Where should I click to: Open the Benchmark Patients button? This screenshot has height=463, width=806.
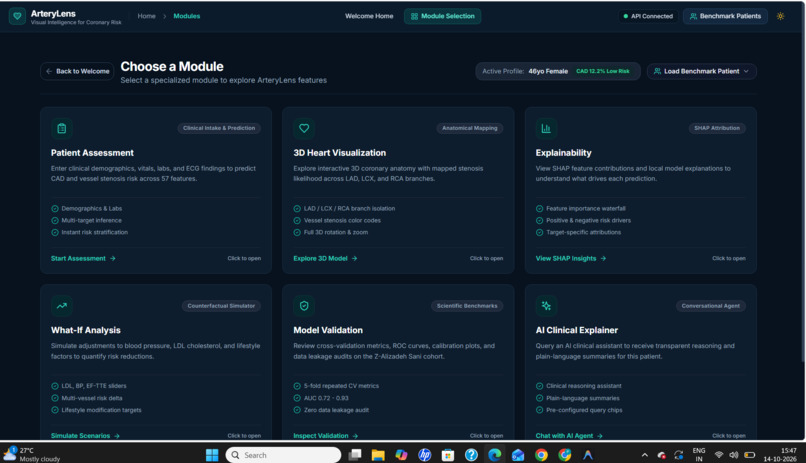pyautogui.click(x=725, y=16)
